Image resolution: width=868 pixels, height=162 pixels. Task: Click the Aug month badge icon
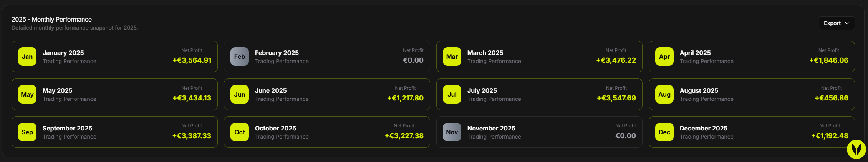click(664, 94)
